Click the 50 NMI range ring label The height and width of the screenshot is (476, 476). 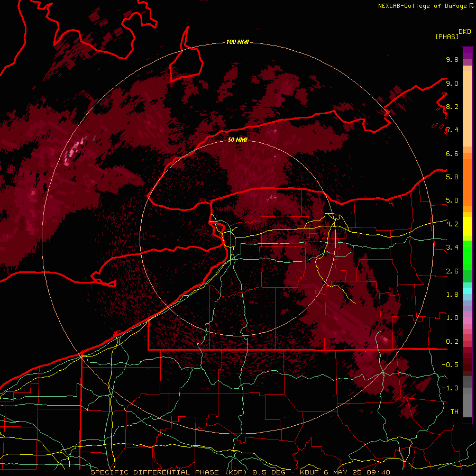coord(237,140)
